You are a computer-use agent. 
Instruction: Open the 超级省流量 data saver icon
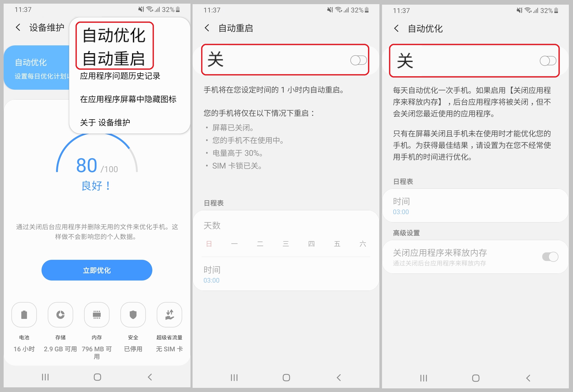169,315
